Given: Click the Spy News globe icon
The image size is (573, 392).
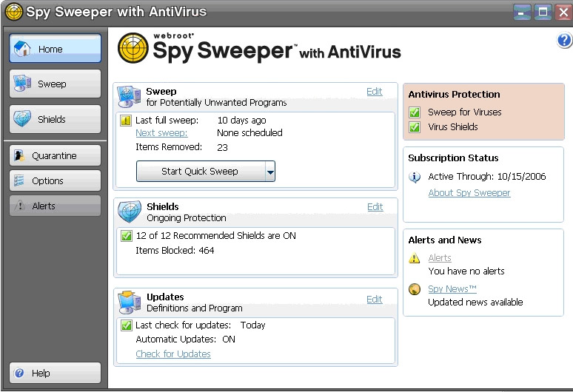Looking at the screenshot, I should [415, 289].
